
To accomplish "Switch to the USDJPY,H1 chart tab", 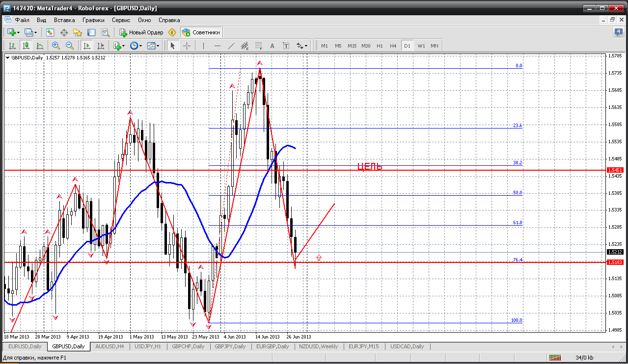I will (x=148, y=346).
